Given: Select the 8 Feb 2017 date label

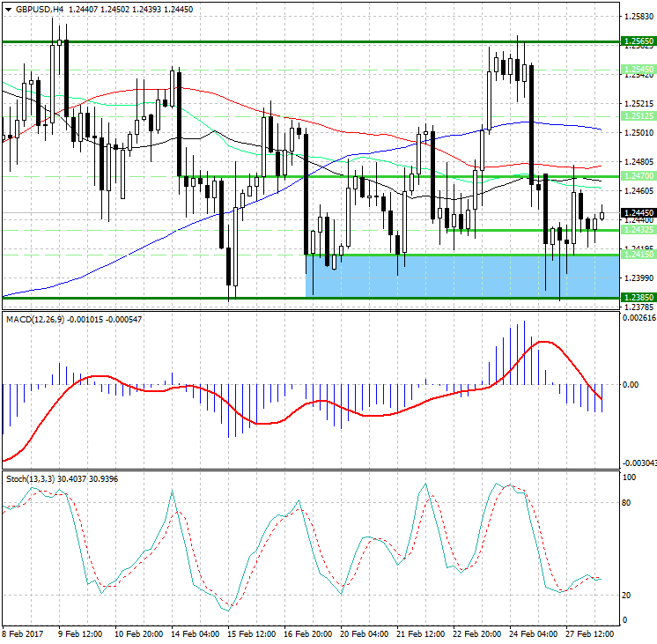Looking at the screenshot, I should (23, 633).
